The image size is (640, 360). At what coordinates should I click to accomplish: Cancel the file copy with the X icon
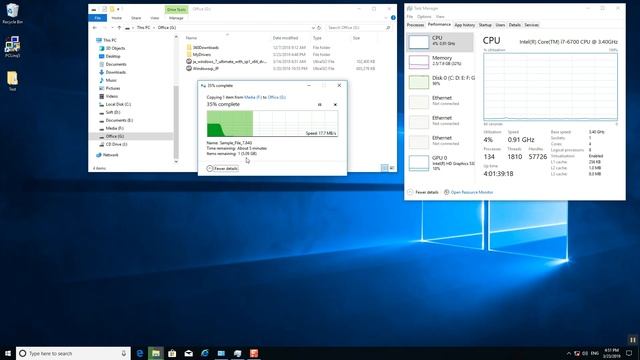[x=335, y=104]
